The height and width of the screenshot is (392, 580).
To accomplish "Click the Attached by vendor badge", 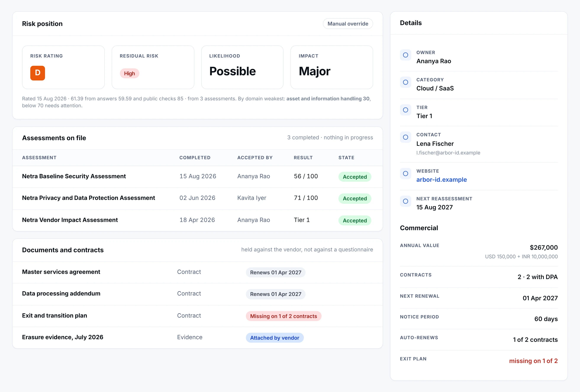I will 275,338.
